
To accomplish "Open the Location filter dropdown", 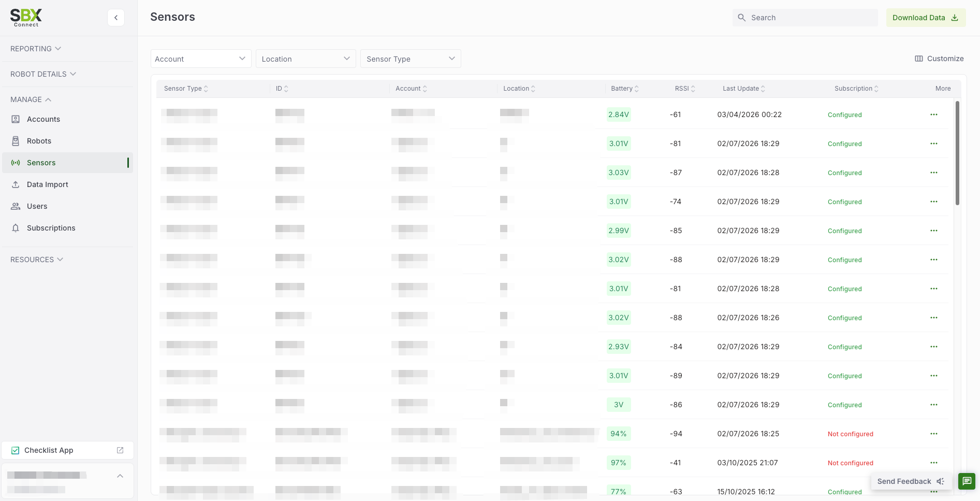I will tap(306, 59).
